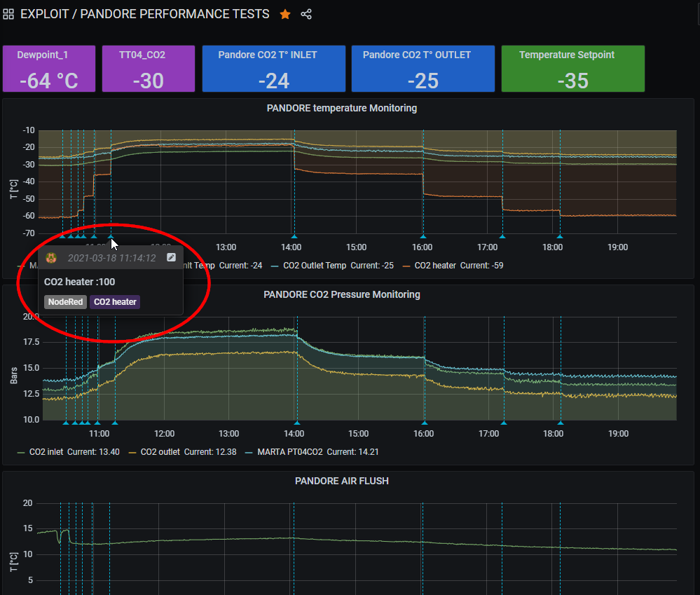Viewport: 700px width, 595px height.
Task: Open the Pandore CO2 T° INLET panel
Action: [274, 69]
